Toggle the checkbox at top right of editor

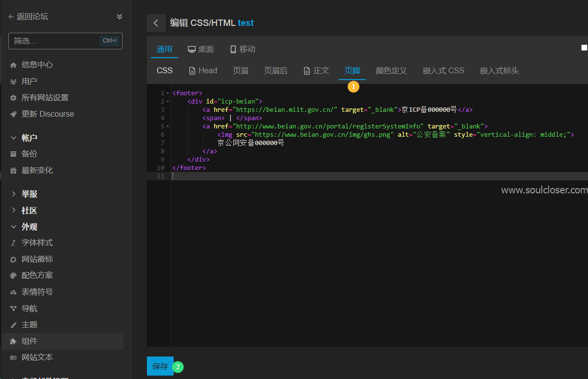[x=584, y=47]
